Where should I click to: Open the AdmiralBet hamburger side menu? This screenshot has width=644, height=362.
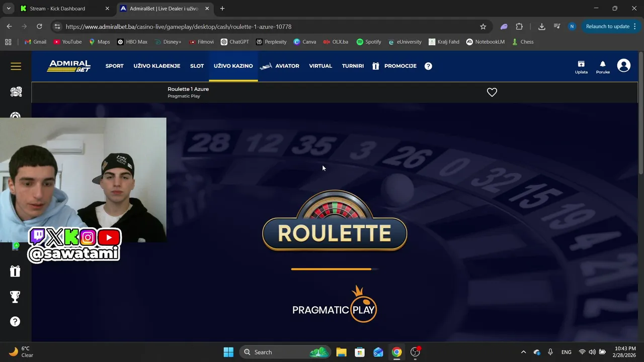[16, 66]
